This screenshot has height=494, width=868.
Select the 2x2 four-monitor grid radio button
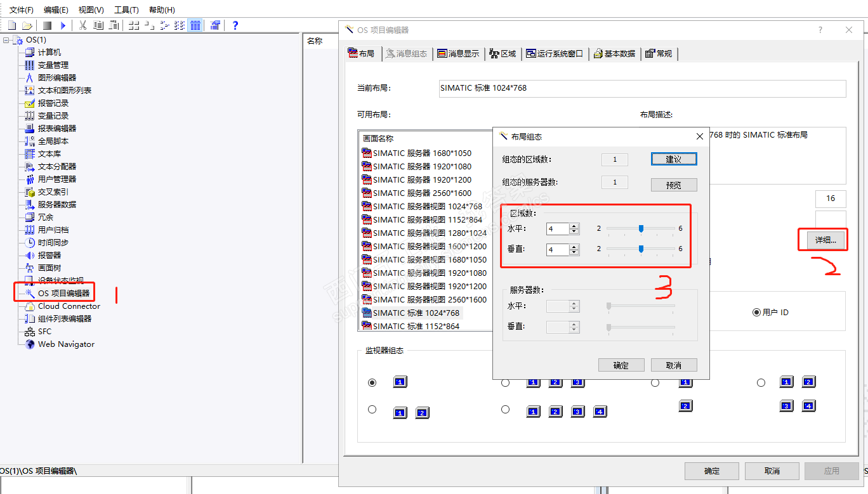pos(761,383)
